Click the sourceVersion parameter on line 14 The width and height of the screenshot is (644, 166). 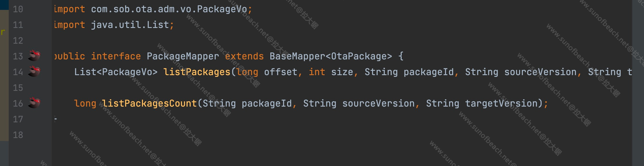[x=540, y=72]
